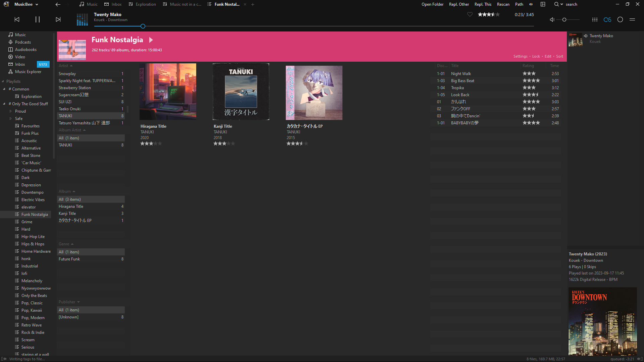Open Podcasts in the sidebar

(x=23, y=42)
